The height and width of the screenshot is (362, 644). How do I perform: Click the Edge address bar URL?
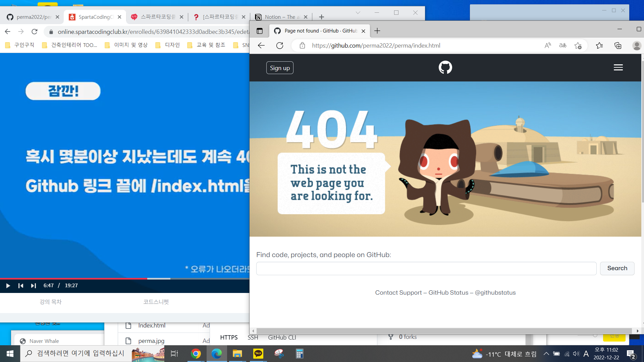tap(376, 46)
